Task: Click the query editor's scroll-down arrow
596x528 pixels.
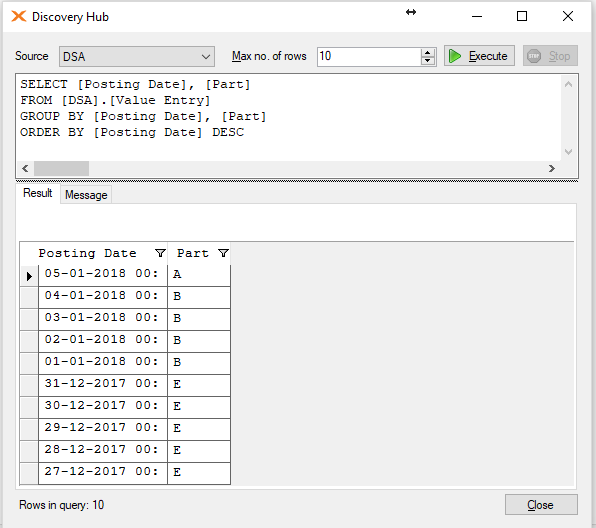Action: [x=568, y=152]
